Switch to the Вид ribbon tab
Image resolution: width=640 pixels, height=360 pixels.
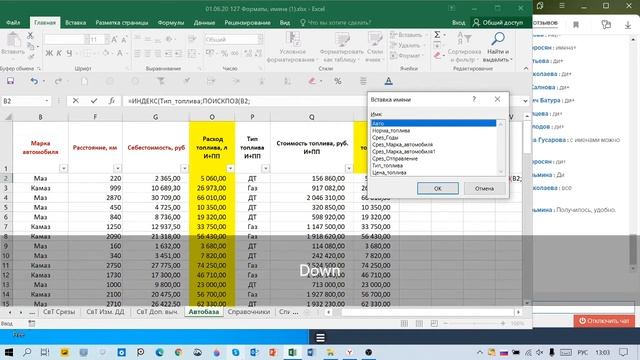pyautogui.click(x=285, y=22)
